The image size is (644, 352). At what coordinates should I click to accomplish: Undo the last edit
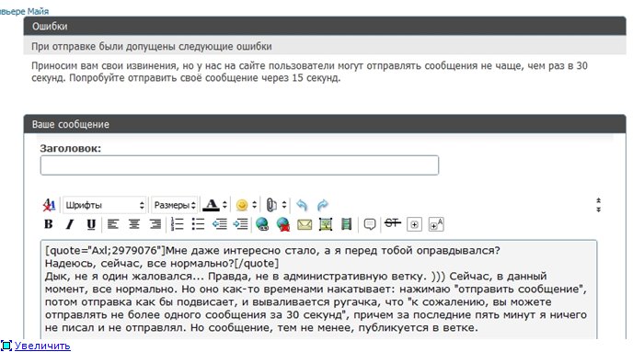[302, 205]
